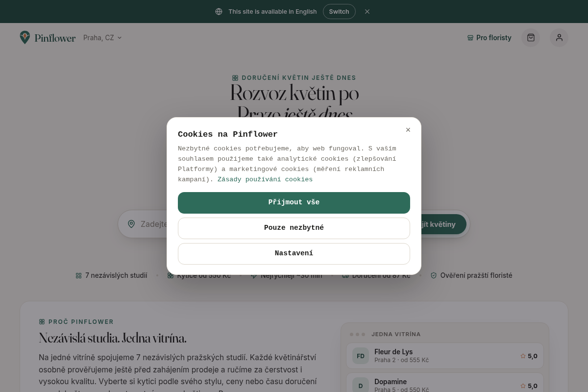Click the location pin icon in search
Image resolution: width=588 pixels, height=392 pixels.
131,224
